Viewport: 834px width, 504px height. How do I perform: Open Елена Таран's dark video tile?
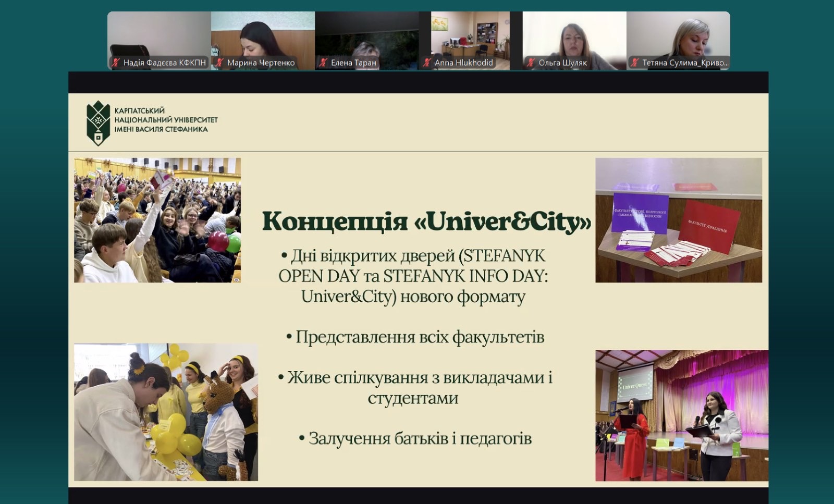(x=366, y=36)
